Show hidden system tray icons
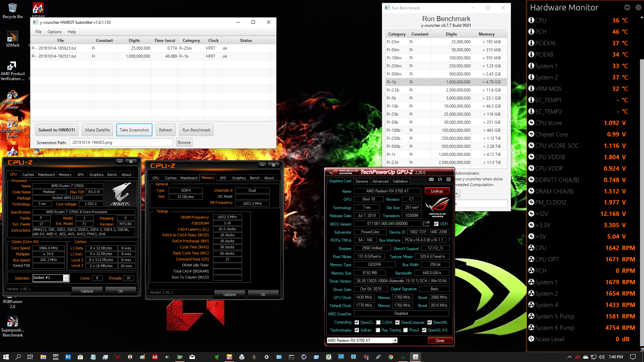 point(570,357)
